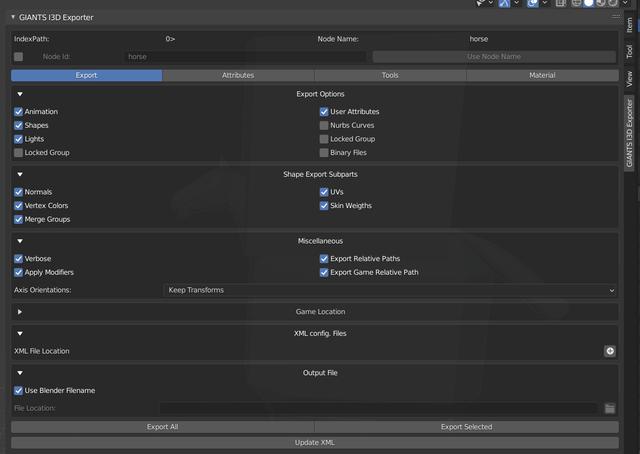Open selectability options dropdown arrow
This screenshot has width=640, height=454.
coord(491,3)
